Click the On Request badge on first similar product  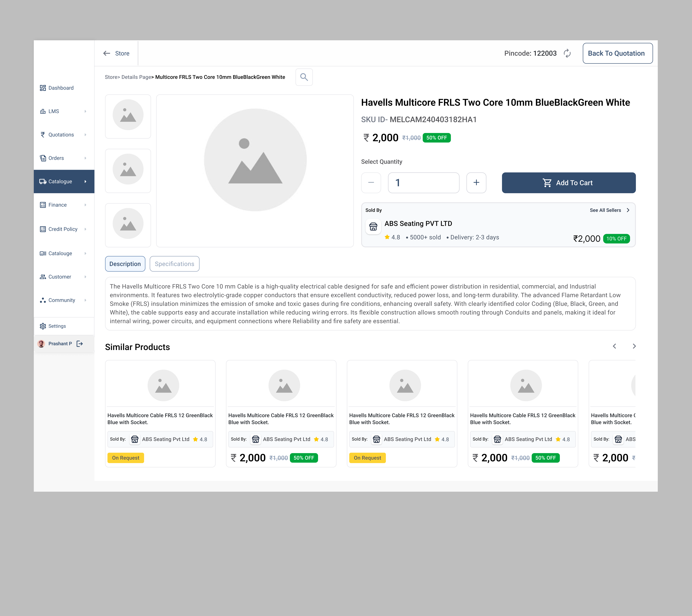pyautogui.click(x=126, y=458)
